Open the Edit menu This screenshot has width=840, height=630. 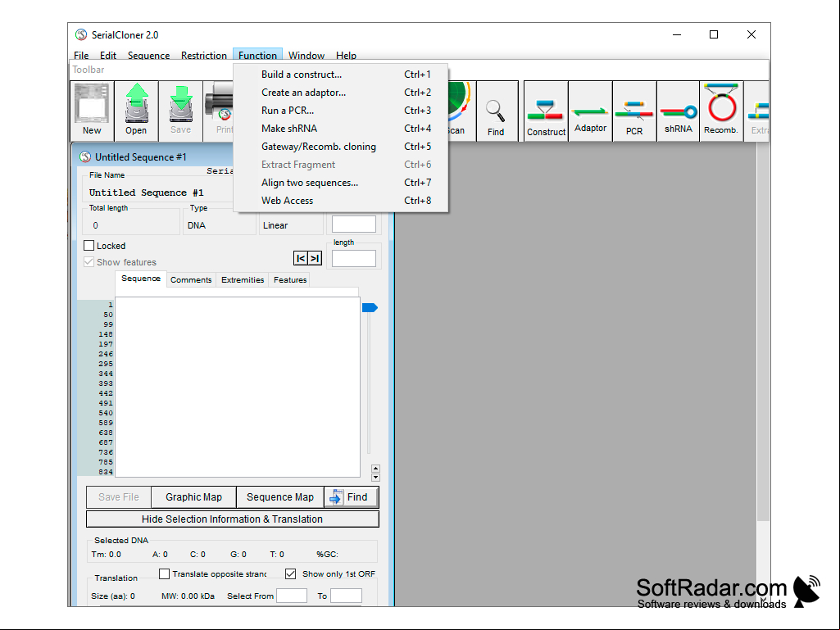[107, 55]
